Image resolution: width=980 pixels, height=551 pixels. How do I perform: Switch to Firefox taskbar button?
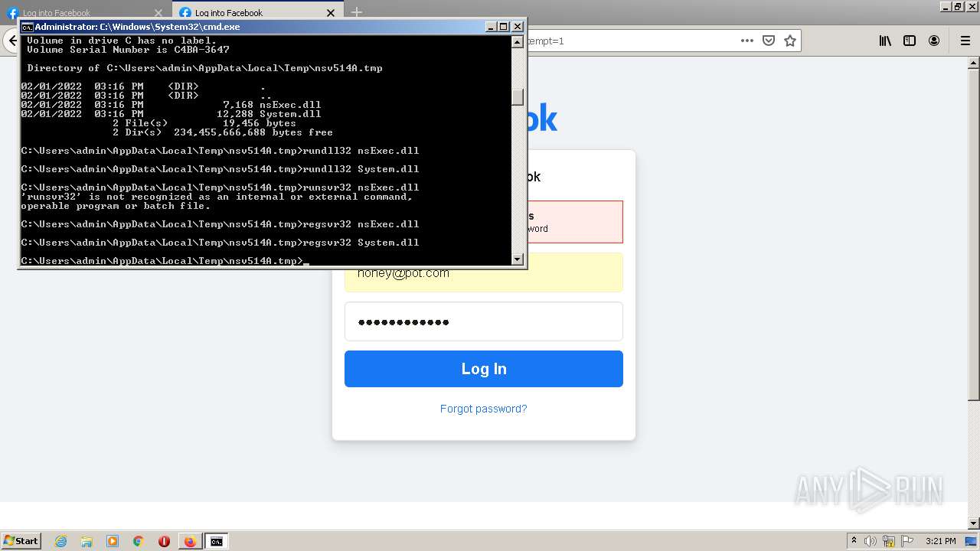[190, 541]
